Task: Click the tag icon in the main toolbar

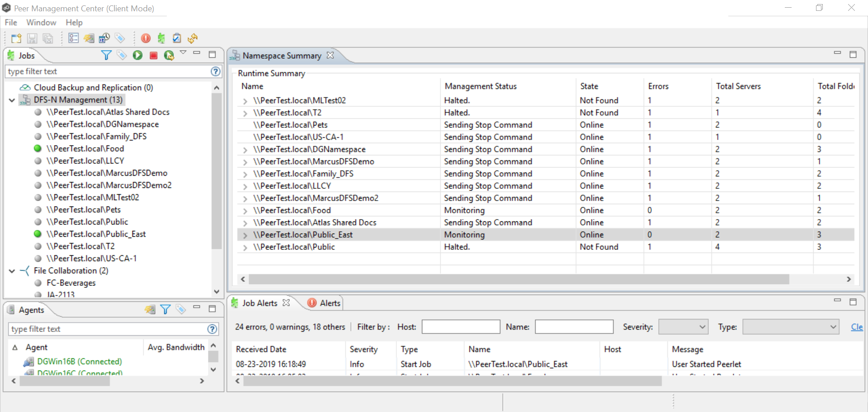Action: coord(119,38)
